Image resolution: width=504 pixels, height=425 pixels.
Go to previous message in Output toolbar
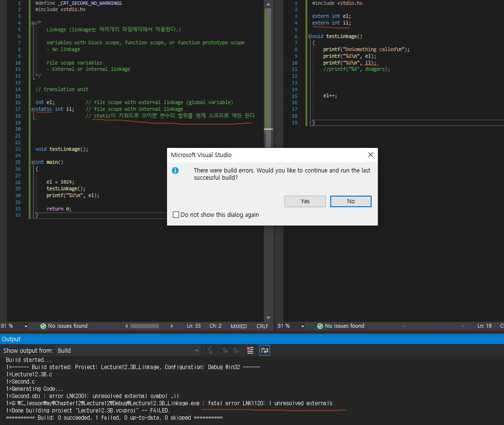coord(225,350)
